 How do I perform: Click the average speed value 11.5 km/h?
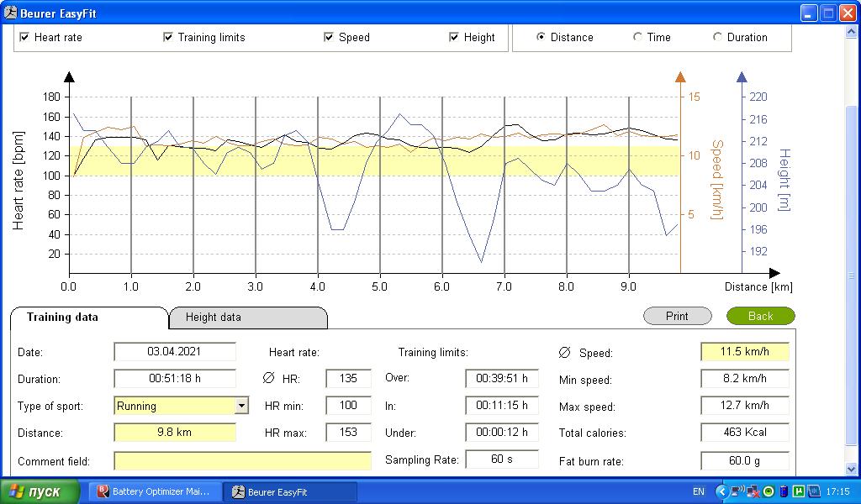coord(745,351)
